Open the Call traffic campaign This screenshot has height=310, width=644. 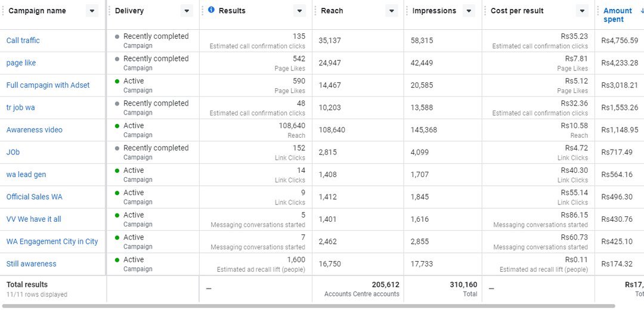click(x=23, y=40)
